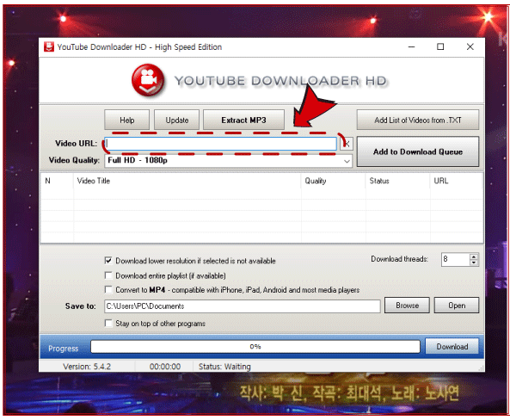Click the Status: Waiting text
The width and height of the screenshot is (510, 420).
224,367
